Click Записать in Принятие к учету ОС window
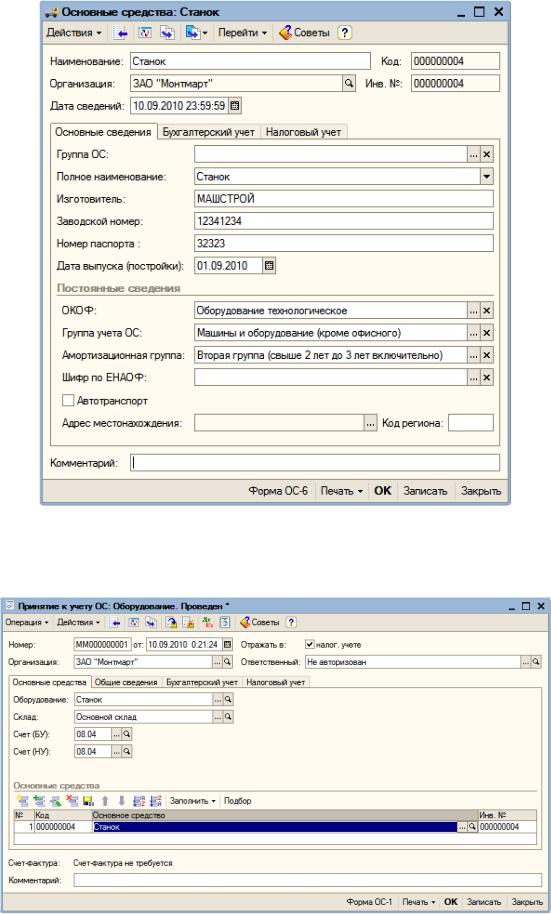The width and height of the screenshot is (551, 914). pos(484,902)
